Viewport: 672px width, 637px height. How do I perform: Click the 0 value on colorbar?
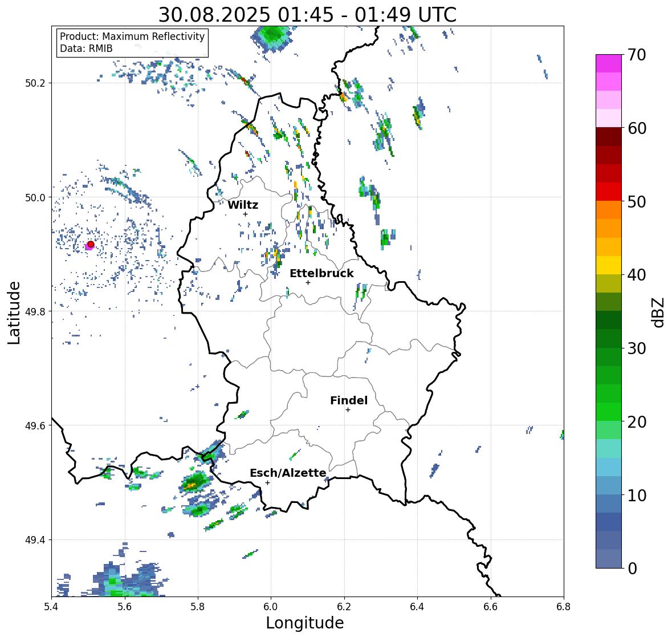tap(632, 569)
